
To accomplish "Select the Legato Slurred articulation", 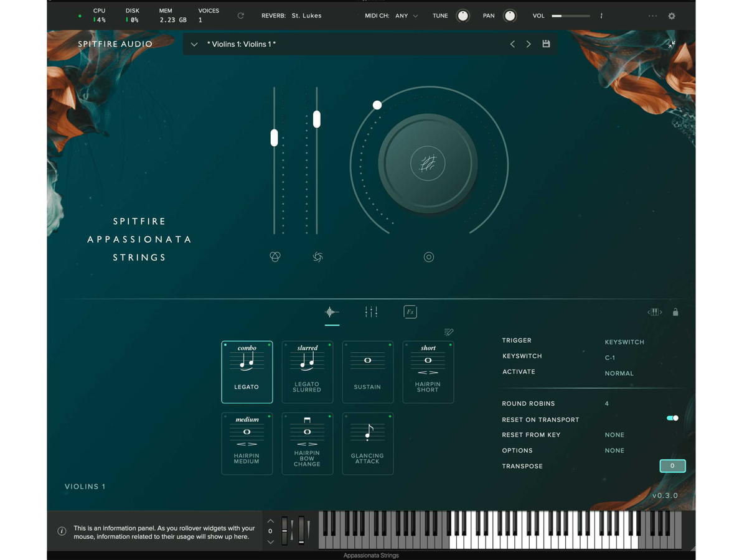I will (307, 372).
